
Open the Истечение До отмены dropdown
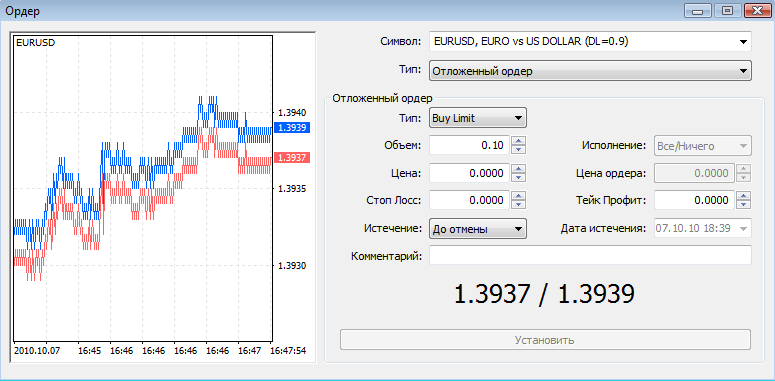(x=478, y=229)
